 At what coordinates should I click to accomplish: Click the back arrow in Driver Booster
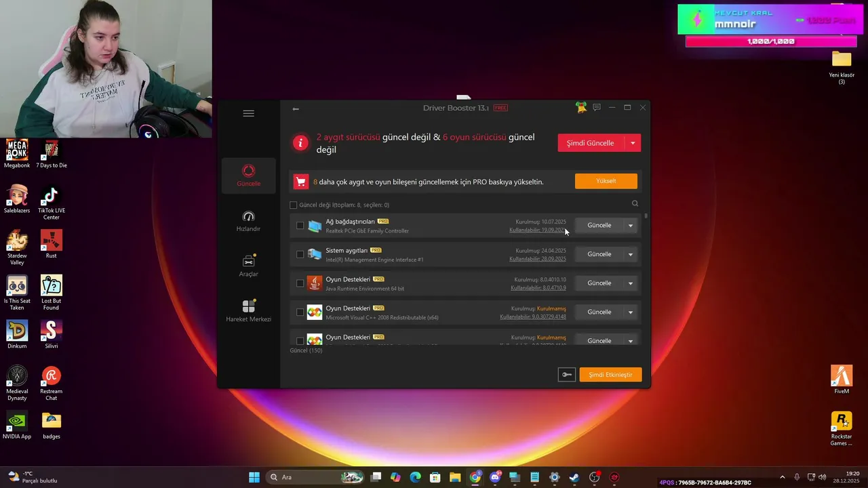pyautogui.click(x=296, y=108)
